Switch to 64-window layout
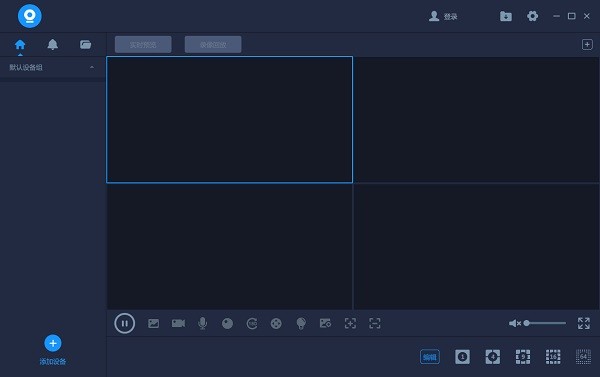600x377 pixels. click(x=583, y=357)
